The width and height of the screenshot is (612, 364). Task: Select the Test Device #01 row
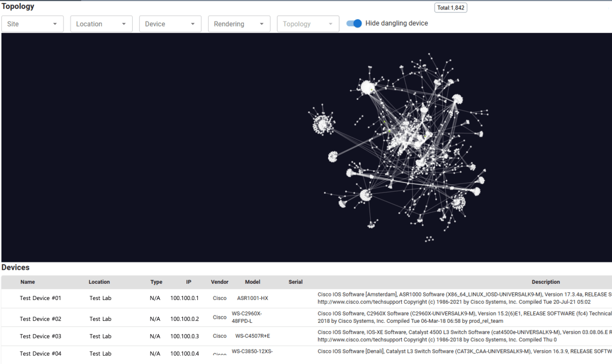click(x=40, y=298)
